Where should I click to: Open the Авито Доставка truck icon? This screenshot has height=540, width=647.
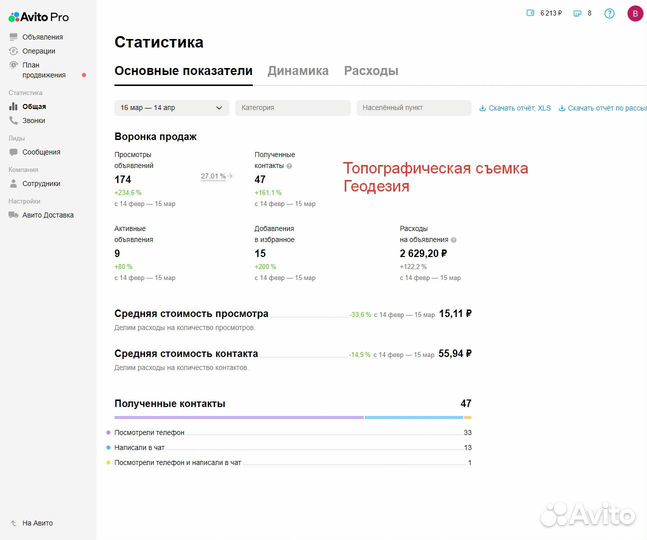click(x=14, y=215)
